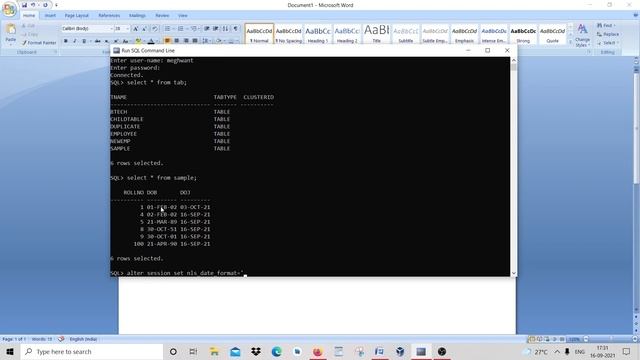Select the Strong style
This screenshot has width=640, height=360.
click(523, 34)
